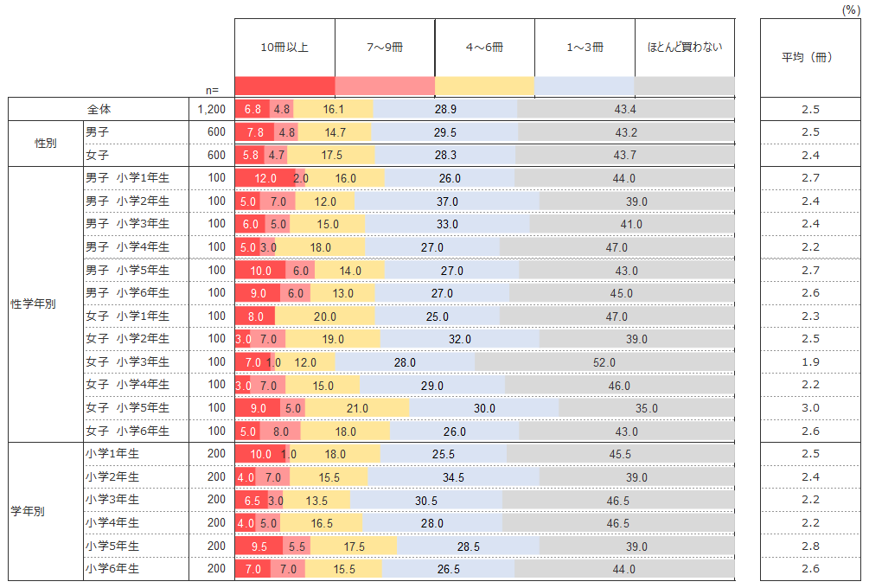
Task: Select the 全体 row label
Action: click(x=99, y=110)
